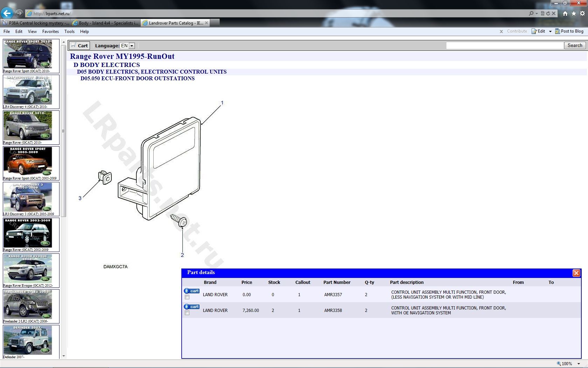Open the Favorites menu

[x=50, y=32]
